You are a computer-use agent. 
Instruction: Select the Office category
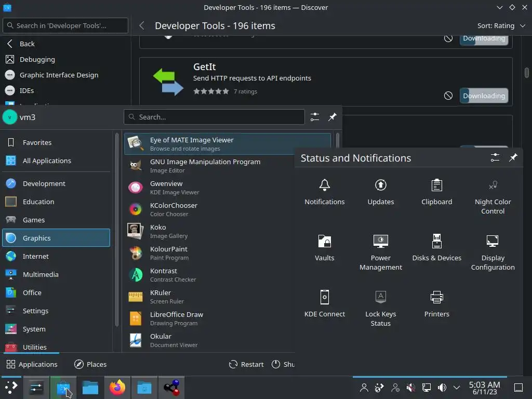(56, 292)
